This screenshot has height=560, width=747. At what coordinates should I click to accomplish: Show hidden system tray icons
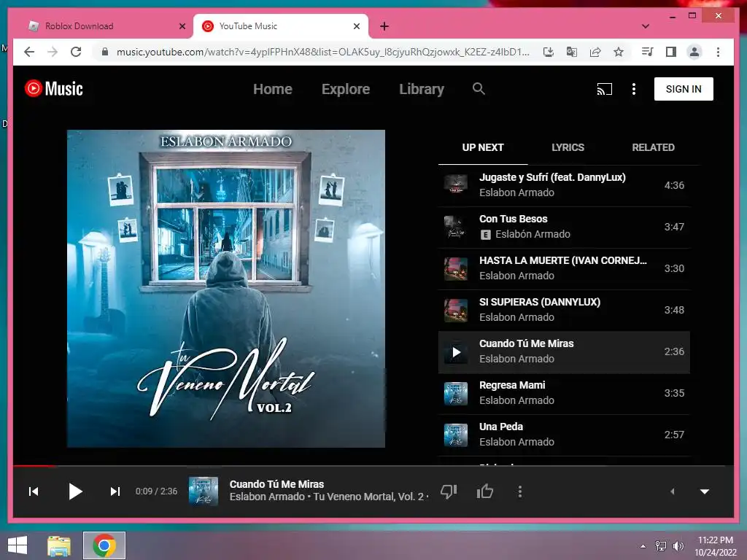[643, 546]
